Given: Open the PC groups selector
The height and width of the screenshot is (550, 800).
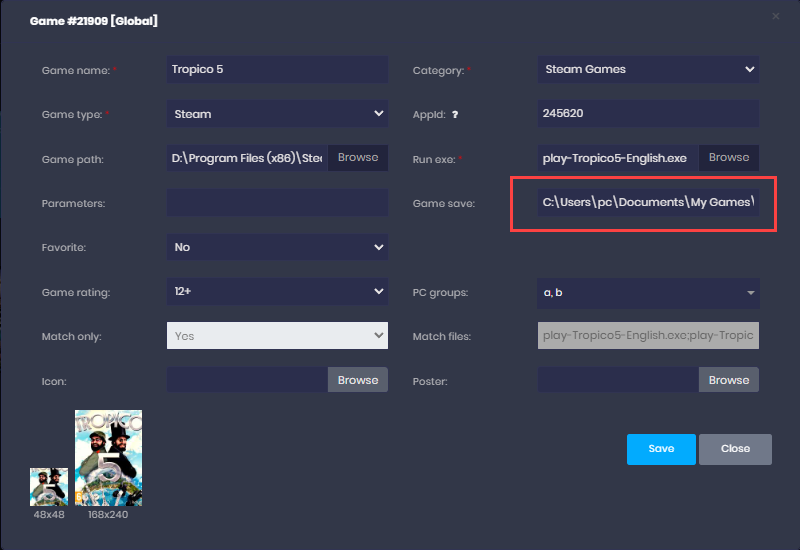Looking at the screenshot, I should coord(647,293).
